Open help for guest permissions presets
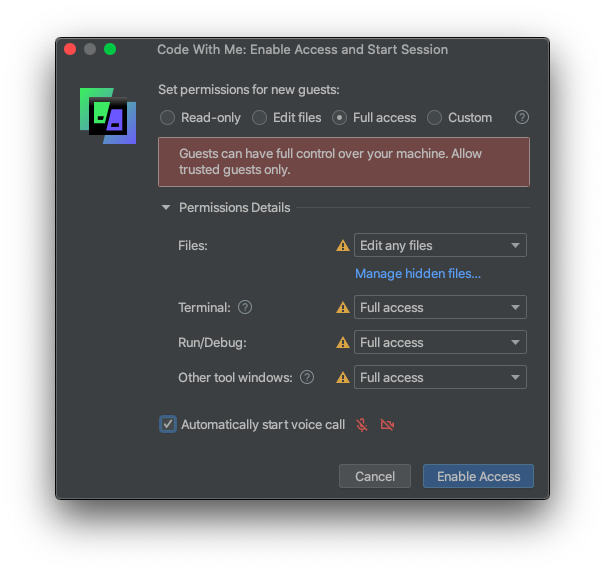605x573 pixels. pyautogui.click(x=522, y=117)
